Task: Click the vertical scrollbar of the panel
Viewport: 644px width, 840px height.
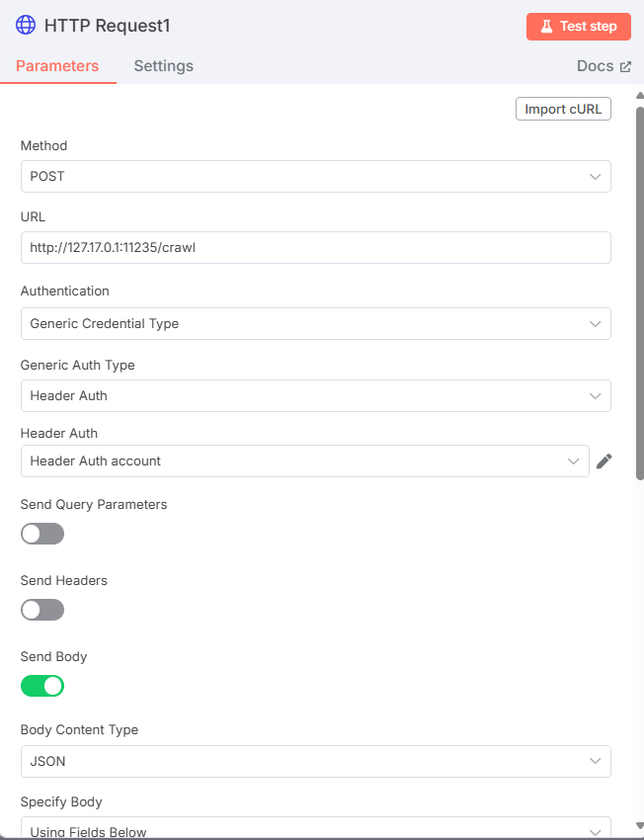Action: coord(639,296)
